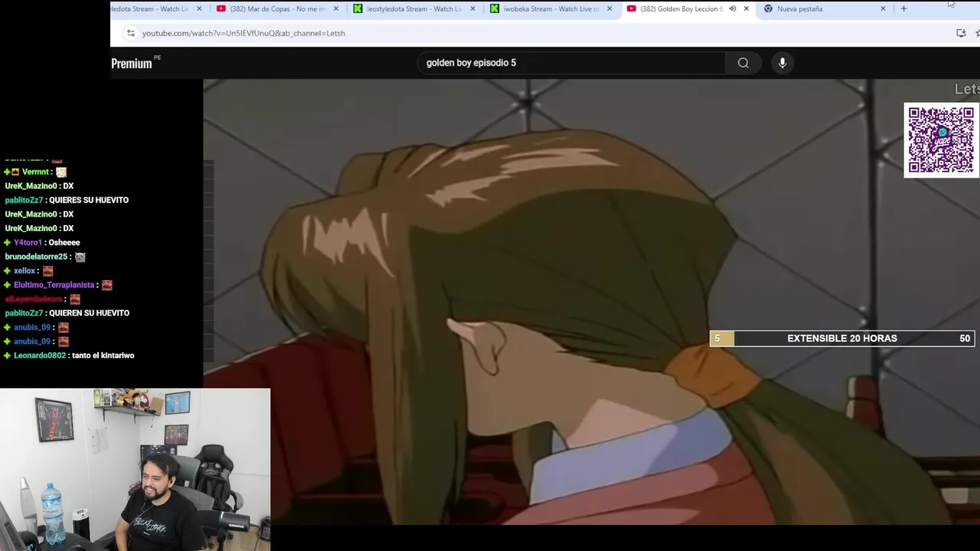Click the streamer webcam overlay
The image size is (980, 551).
pos(135,469)
